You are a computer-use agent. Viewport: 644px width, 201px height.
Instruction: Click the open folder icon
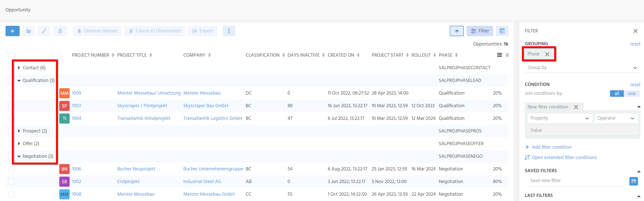(x=29, y=31)
